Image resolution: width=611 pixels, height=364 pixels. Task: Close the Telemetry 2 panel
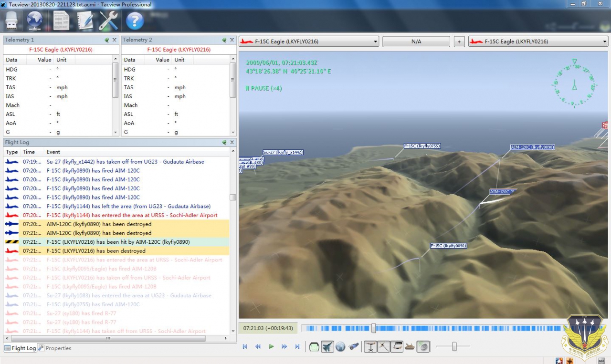click(232, 40)
